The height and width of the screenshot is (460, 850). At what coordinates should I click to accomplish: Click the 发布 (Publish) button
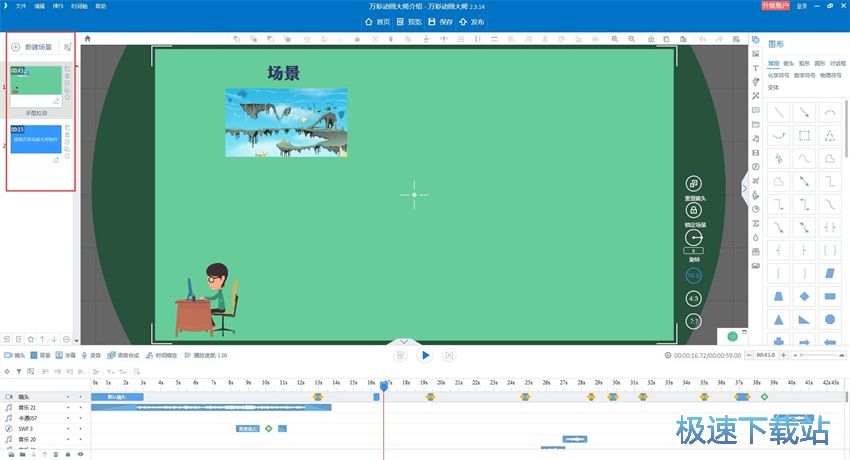472,22
